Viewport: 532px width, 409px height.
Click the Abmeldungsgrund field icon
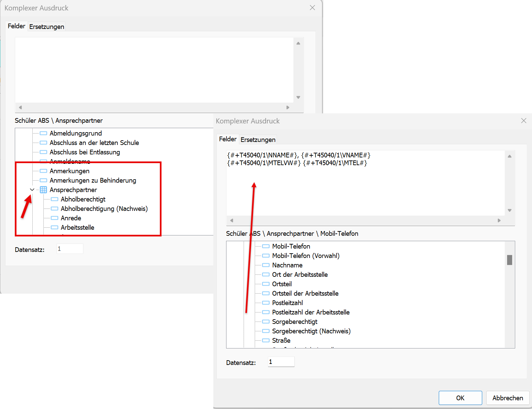(x=43, y=133)
